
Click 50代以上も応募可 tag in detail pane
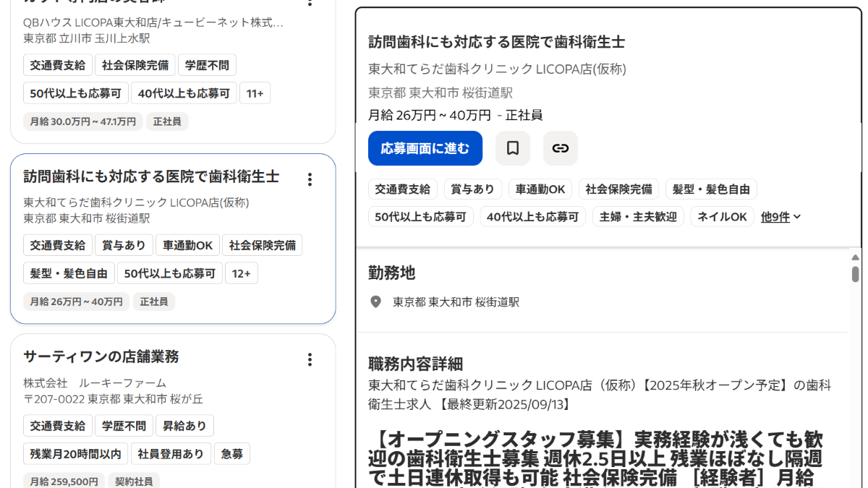click(x=421, y=217)
